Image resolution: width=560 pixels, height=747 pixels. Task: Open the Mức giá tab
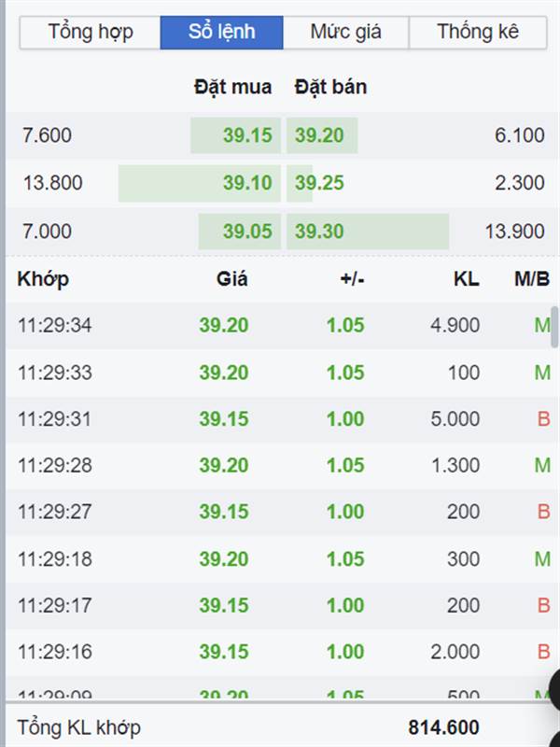345,33
